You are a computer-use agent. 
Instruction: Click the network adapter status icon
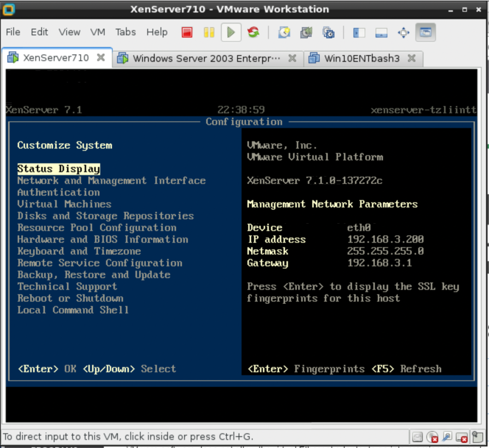447,437
